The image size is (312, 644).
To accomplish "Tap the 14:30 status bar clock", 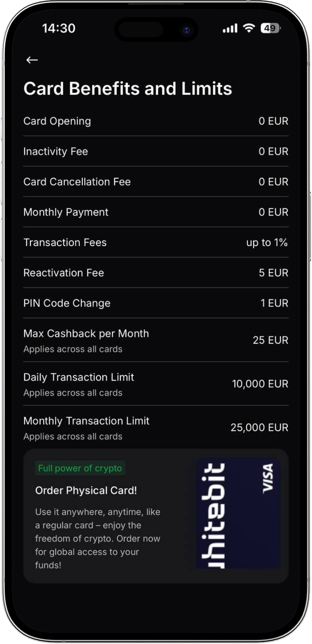I will (59, 28).
